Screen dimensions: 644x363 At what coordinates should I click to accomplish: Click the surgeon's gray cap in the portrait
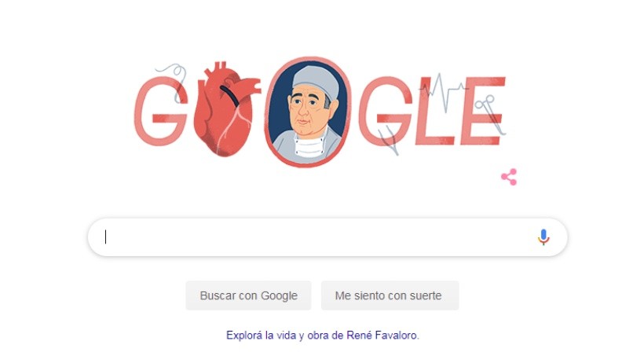317,81
